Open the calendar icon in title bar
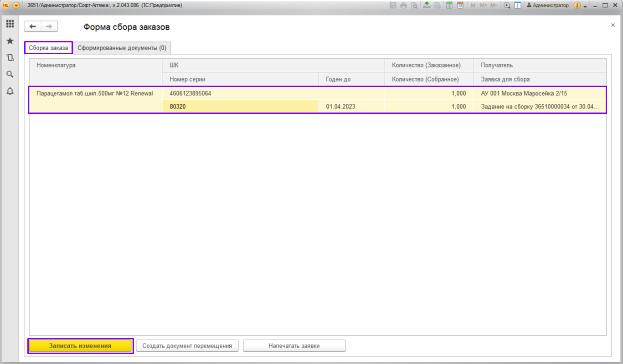Viewport: 623px width, 364px height. point(460,5)
